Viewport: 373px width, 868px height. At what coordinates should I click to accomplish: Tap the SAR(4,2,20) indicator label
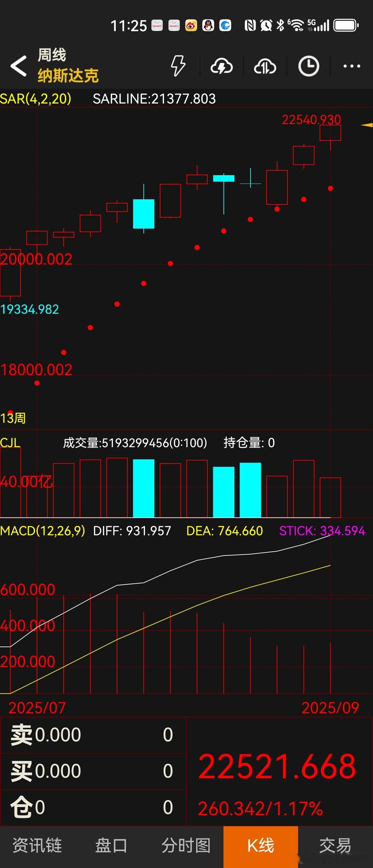point(36,99)
